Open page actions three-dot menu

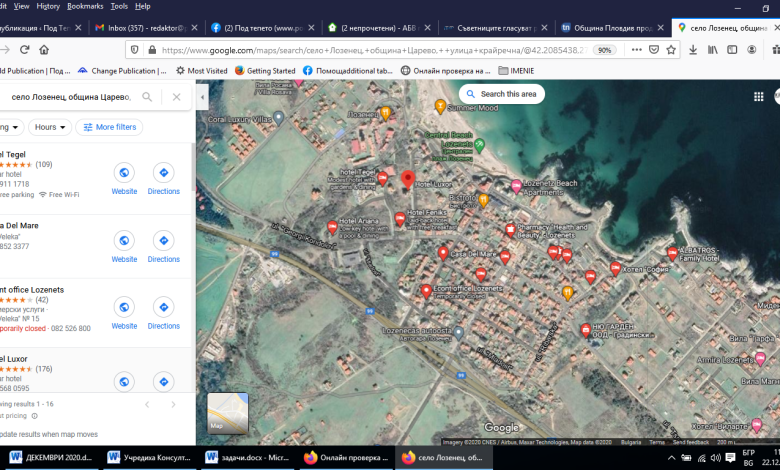(637, 50)
